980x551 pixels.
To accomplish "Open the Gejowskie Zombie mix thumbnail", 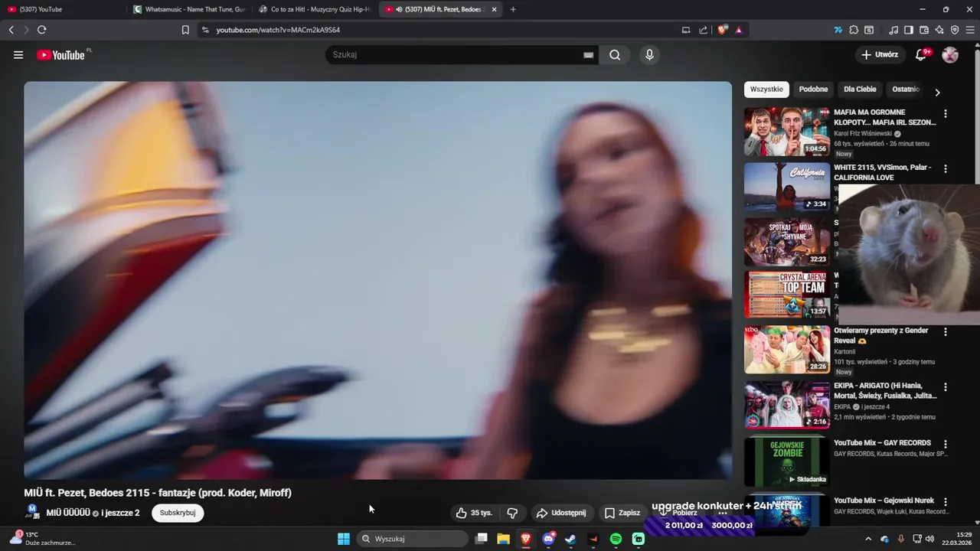I will [x=786, y=461].
